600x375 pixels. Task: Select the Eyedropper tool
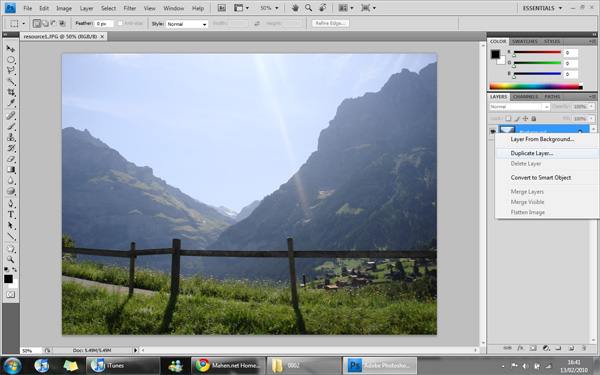(x=10, y=103)
